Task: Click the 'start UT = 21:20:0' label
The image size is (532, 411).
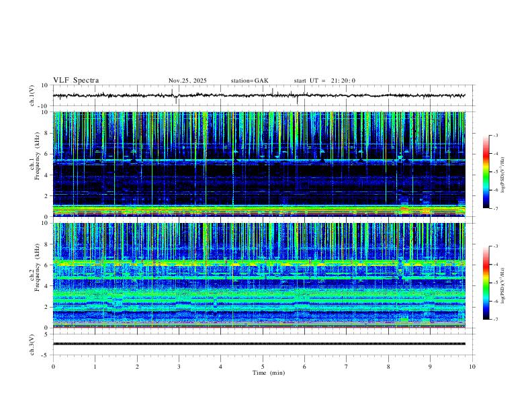Action: [x=324, y=81]
